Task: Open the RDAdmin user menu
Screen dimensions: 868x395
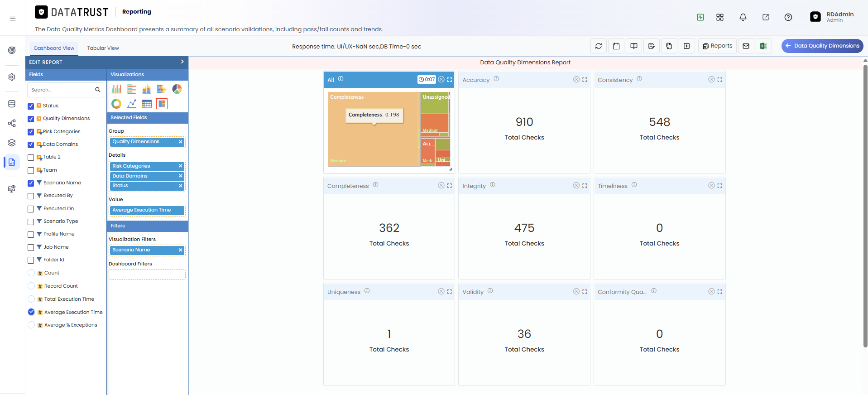Action: 832,17
